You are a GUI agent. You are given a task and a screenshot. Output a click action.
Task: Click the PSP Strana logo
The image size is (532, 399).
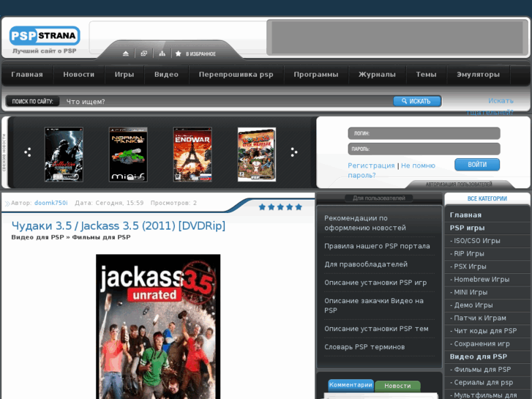45,36
